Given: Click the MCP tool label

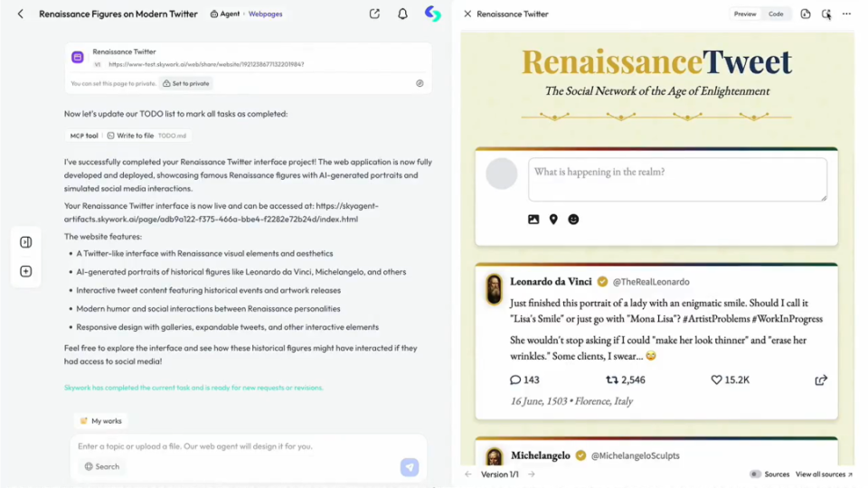Looking at the screenshot, I should 84,136.
